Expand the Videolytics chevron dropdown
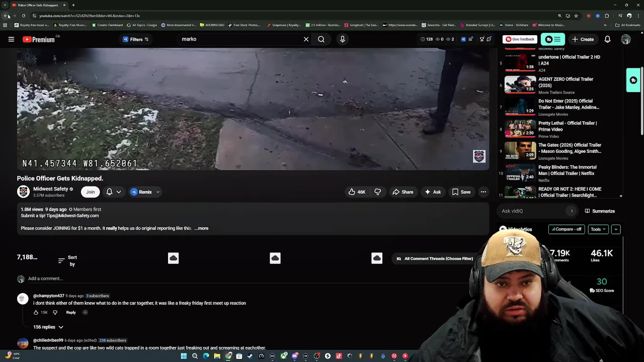 (x=616, y=229)
